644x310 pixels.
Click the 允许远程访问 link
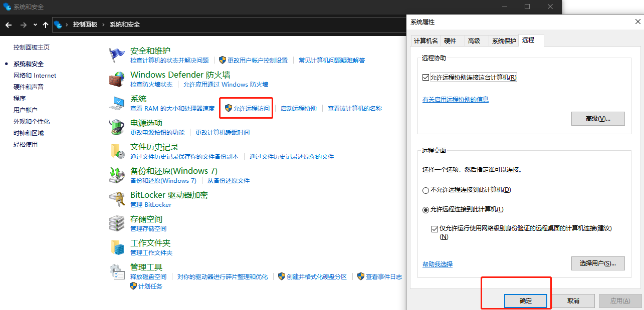click(x=252, y=109)
